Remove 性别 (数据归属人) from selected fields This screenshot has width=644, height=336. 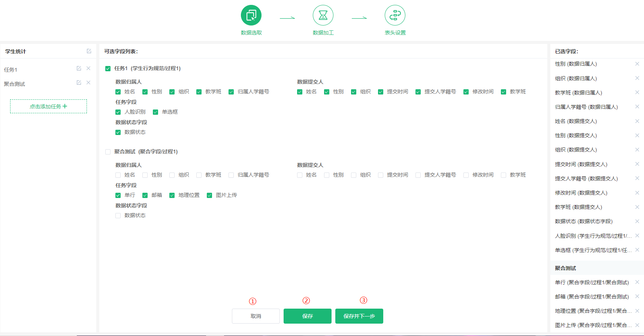637,64
